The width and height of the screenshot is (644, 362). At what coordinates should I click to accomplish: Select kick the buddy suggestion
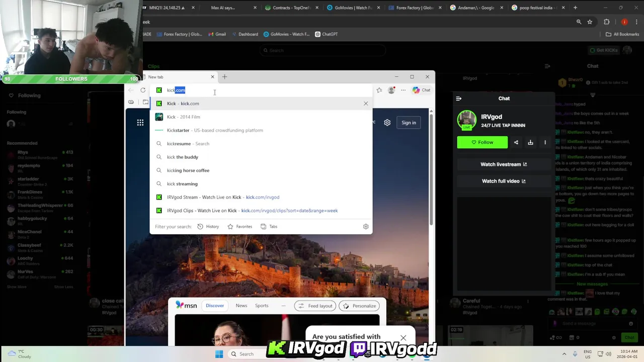coord(261,157)
